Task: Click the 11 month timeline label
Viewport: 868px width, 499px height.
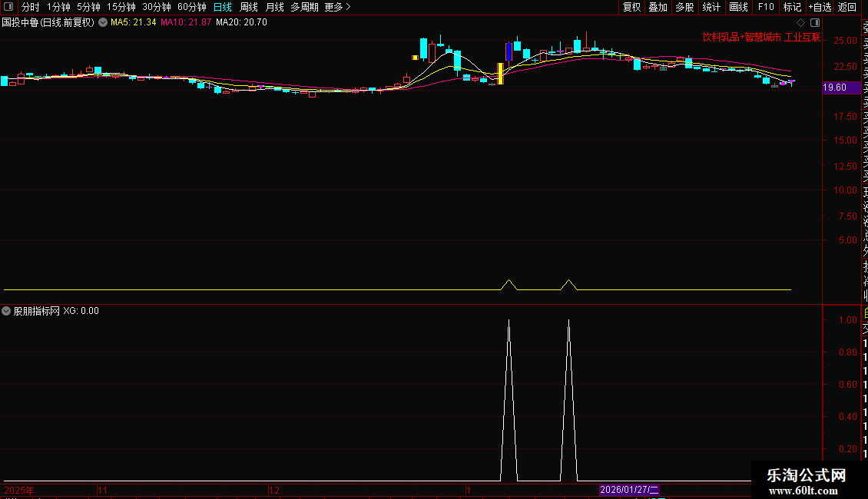Action: click(x=102, y=490)
